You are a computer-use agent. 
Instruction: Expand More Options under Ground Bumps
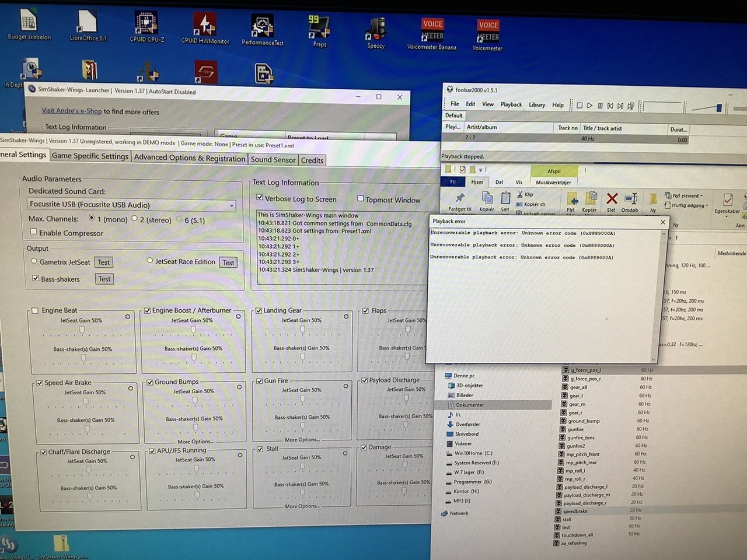tap(195, 442)
